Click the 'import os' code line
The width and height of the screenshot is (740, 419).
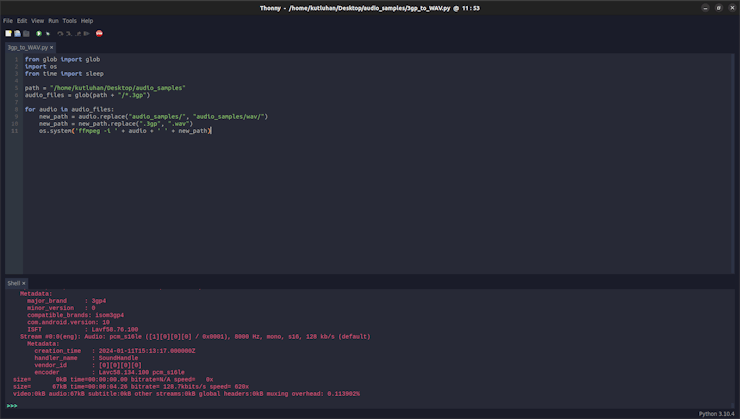click(41, 67)
